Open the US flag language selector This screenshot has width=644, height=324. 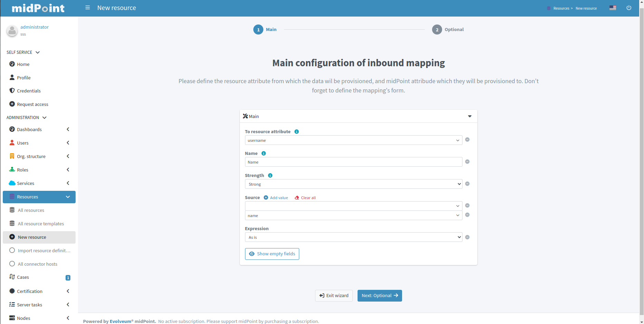[x=613, y=8]
